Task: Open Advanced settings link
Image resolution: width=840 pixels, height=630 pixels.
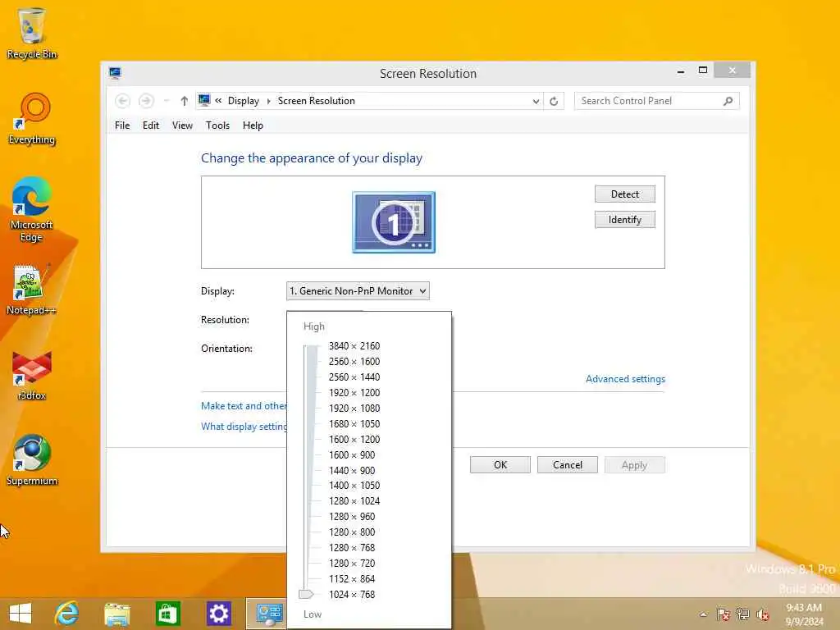Action: [625, 379]
